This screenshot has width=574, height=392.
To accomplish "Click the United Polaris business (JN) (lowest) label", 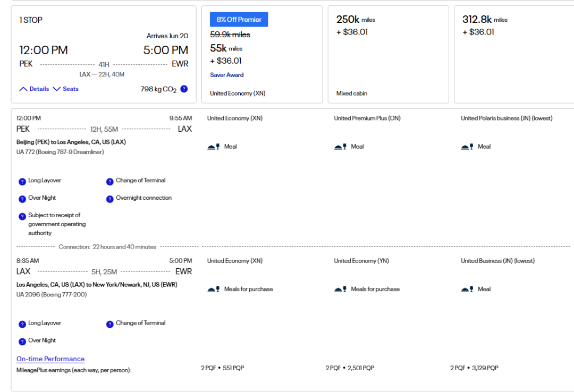I will [507, 118].
